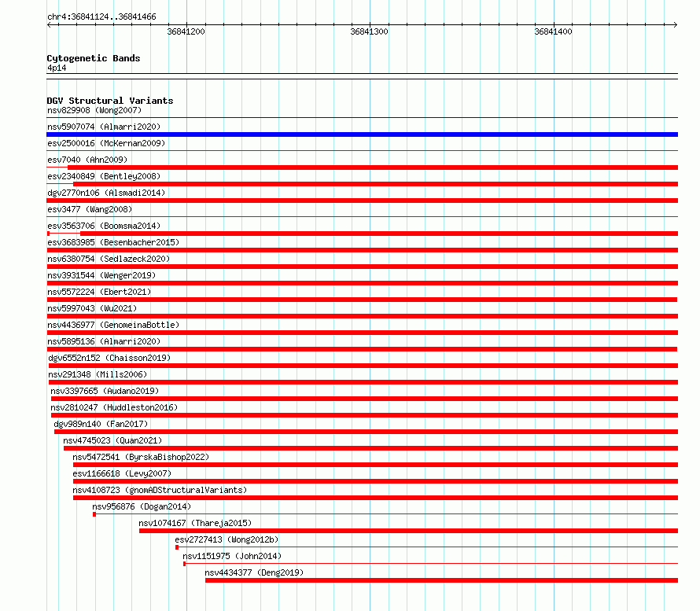The image size is (700, 611).
Task: Click the small red marker of nsv956876
Action: [94, 514]
